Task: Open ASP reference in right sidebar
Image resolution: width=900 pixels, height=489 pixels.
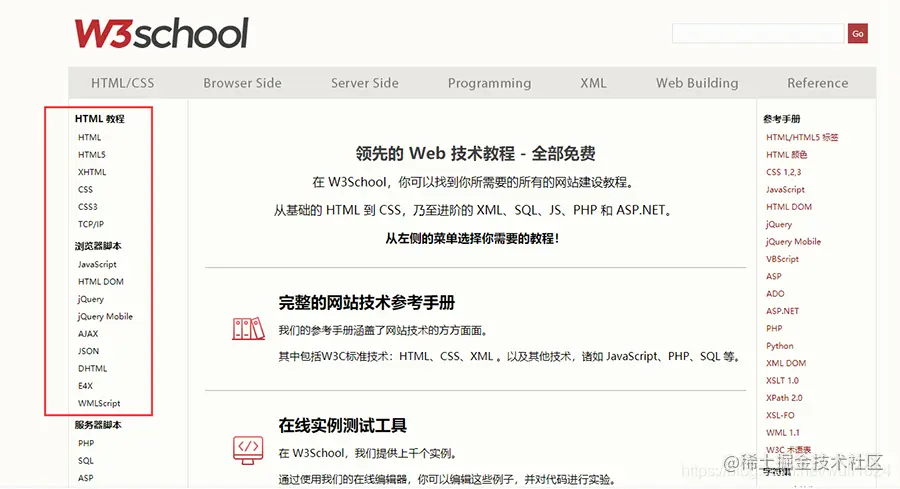Action: tap(774, 276)
